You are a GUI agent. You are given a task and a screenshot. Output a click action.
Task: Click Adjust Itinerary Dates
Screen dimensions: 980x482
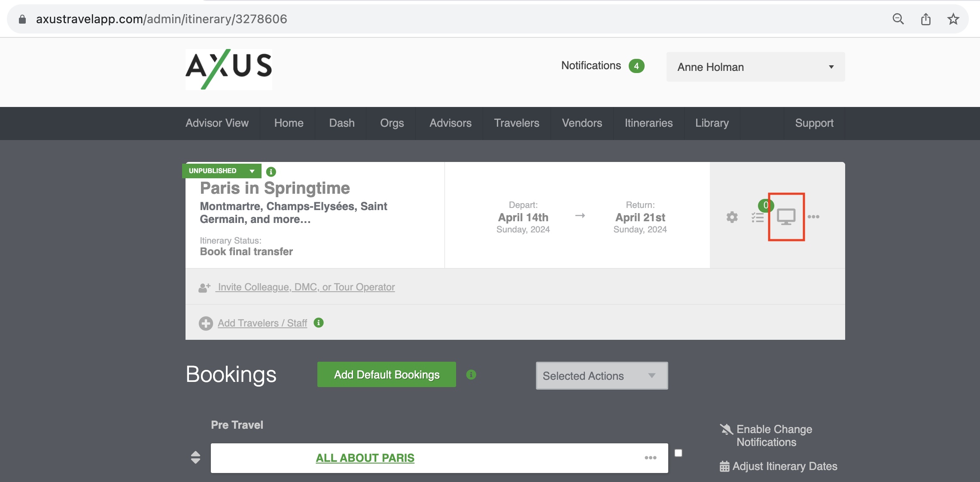785,467
